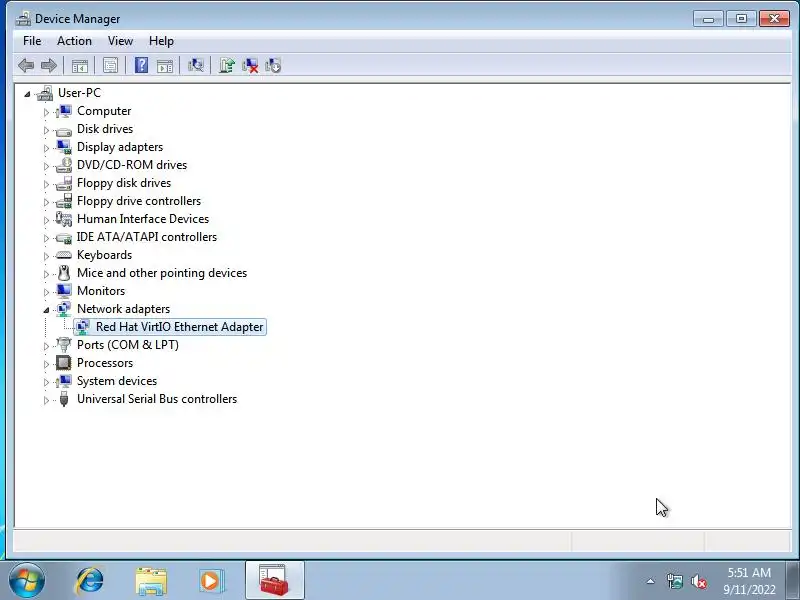
Task: Click the muted volume tray icon
Action: click(x=698, y=581)
